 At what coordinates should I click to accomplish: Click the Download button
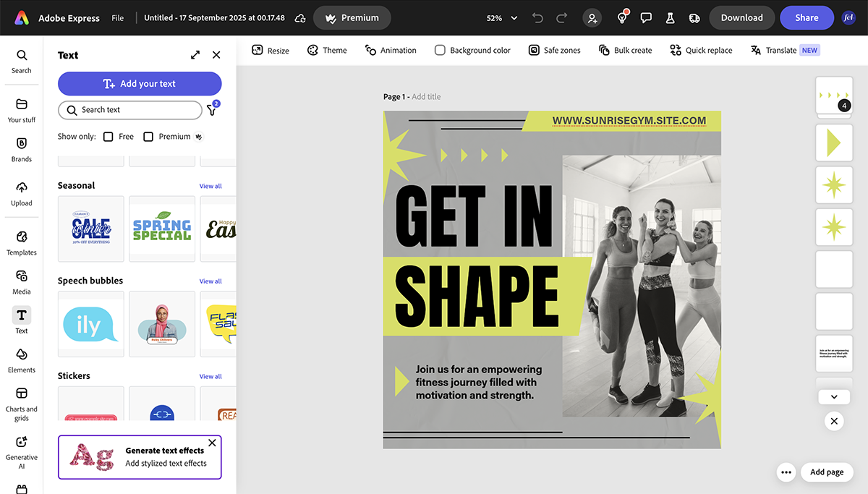(741, 17)
